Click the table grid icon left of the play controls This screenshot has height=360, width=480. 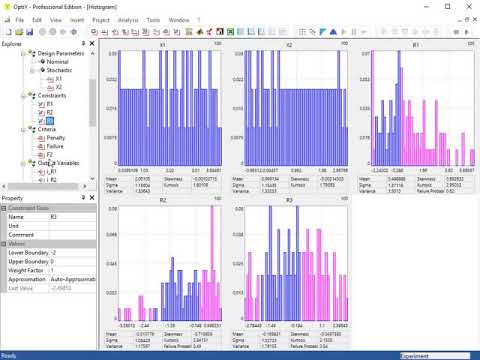pyautogui.click(x=302, y=32)
